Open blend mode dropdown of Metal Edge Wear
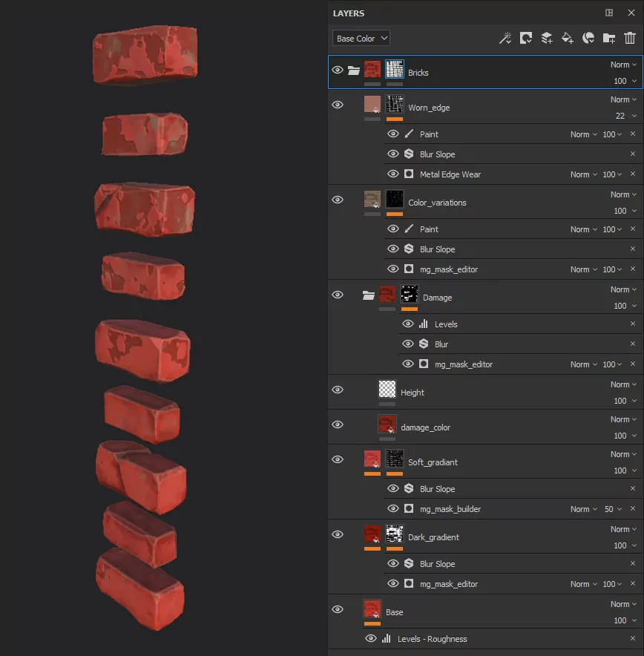This screenshot has height=656, width=644. (x=584, y=174)
